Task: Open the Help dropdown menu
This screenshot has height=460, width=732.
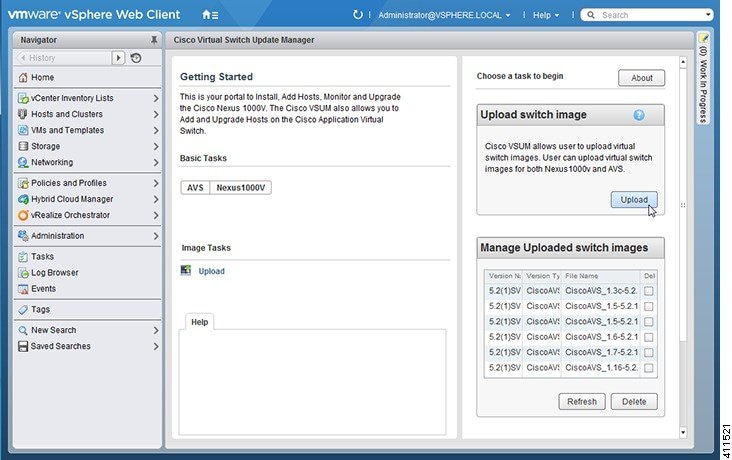Action: click(546, 15)
